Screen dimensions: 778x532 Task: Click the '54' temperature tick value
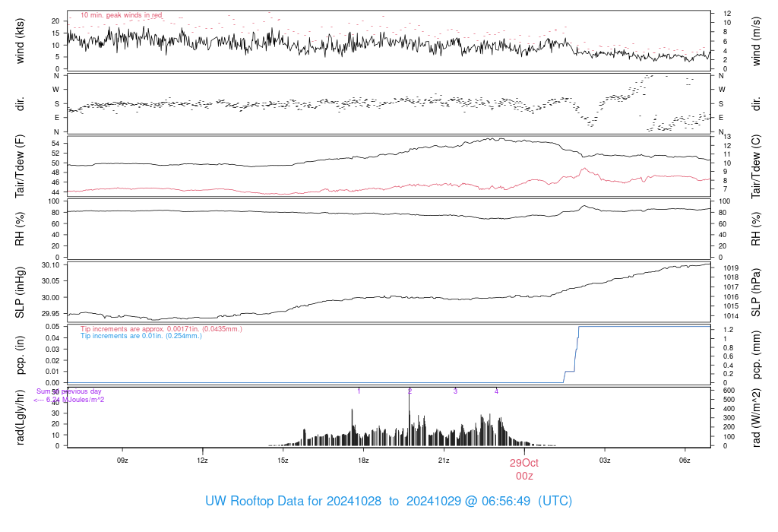point(55,144)
